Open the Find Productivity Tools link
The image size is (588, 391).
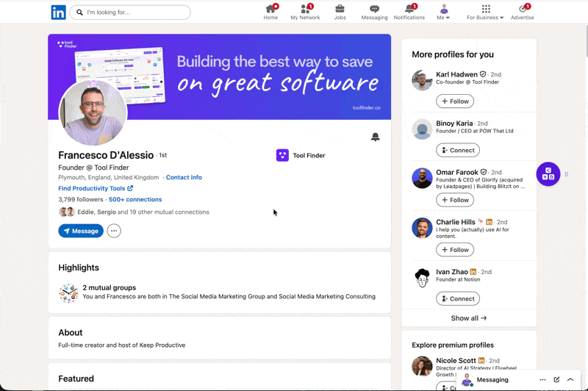click(96, 188)
